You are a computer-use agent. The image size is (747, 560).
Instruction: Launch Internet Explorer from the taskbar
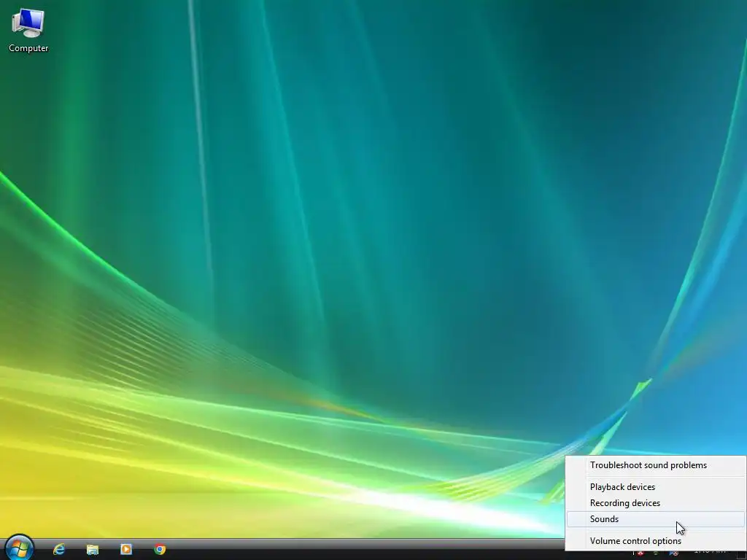pos(58,549)
